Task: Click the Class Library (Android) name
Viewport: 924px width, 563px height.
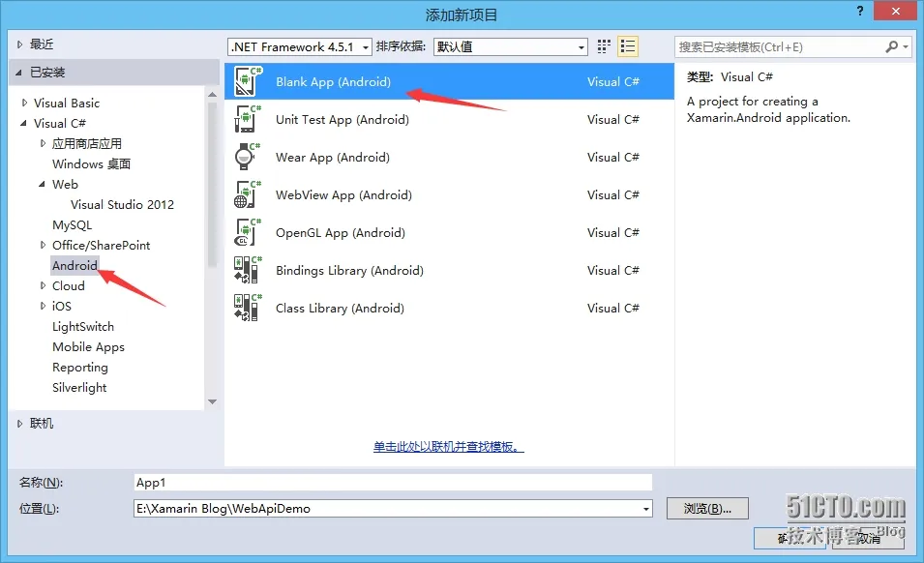Action: (340, 308)
